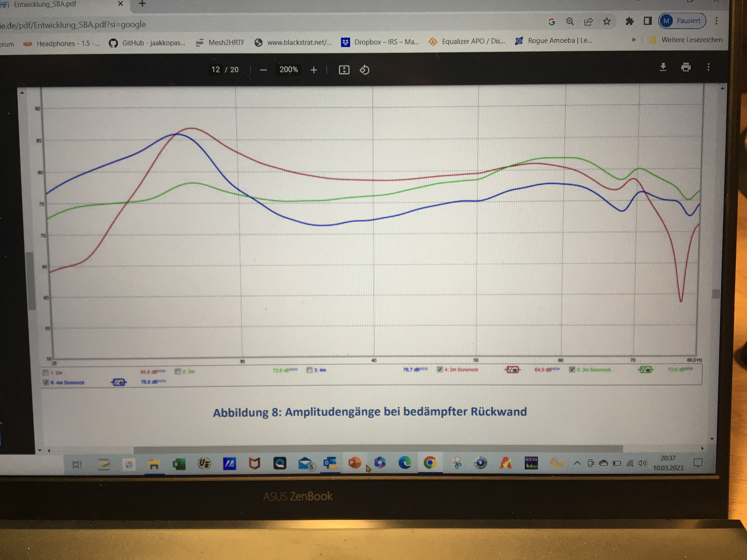Open a new browser tab
The height and width of the screenshot is (560, 747).
pyautogui.click(x=142, y=4)
